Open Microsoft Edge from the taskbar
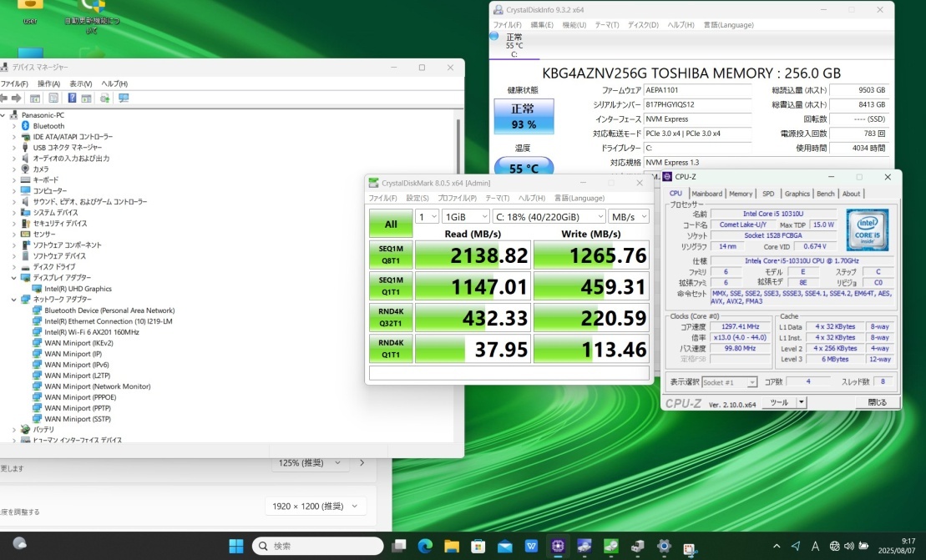The height and width of the screenshot is (560, 926). 425,546
